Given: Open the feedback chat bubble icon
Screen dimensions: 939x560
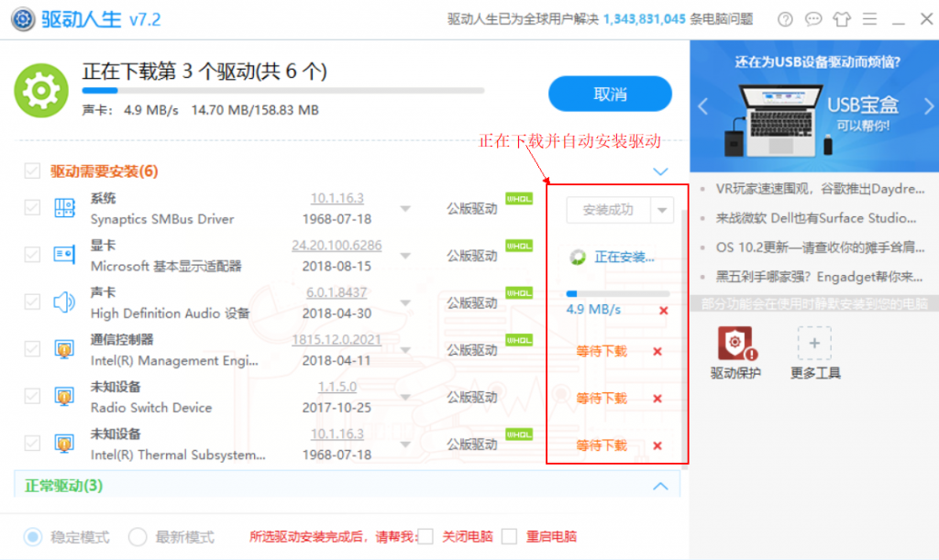Looking at the screenshot, I should [x=813, y=19].
